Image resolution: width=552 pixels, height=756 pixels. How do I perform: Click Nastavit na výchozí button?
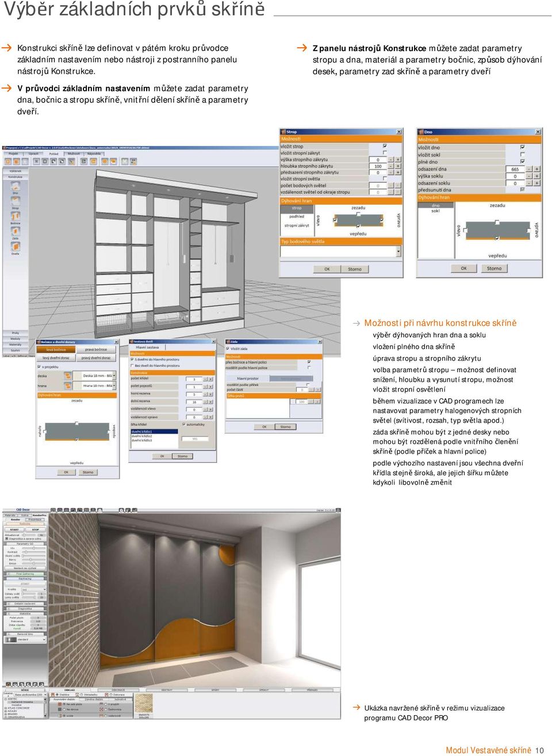[x=25, y=568]
